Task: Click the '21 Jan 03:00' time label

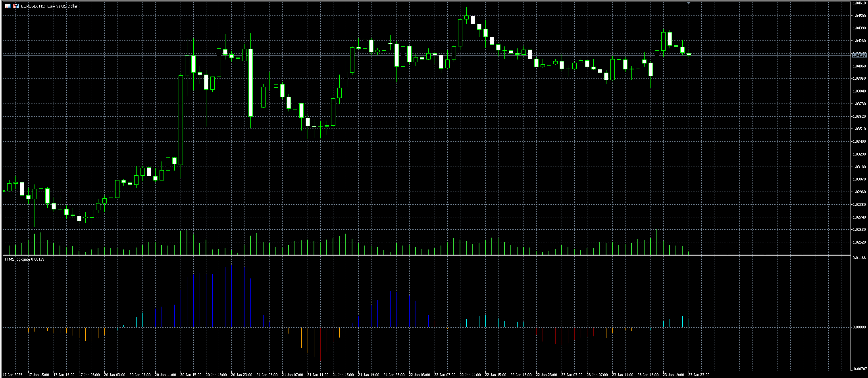Action: coord(267,375)
